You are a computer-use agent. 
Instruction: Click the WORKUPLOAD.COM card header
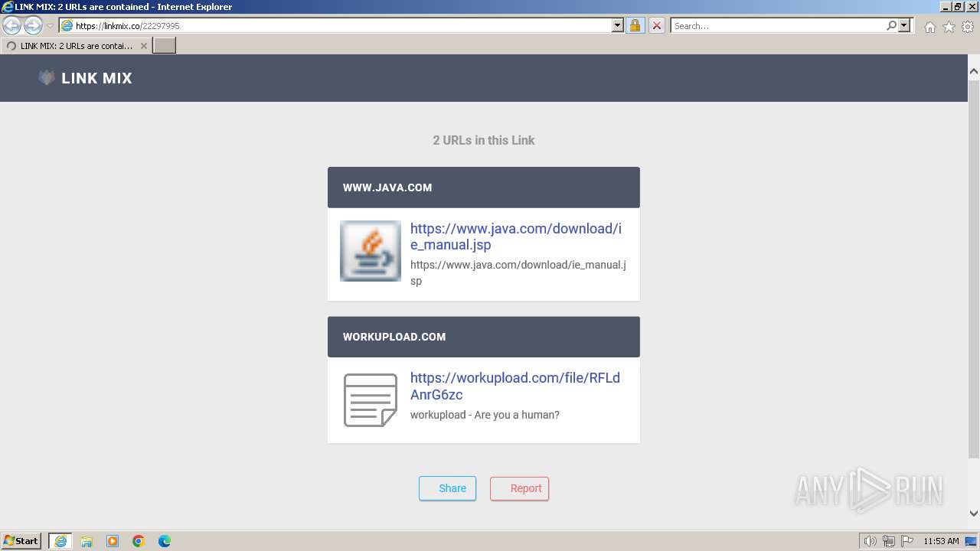[484, 337]
